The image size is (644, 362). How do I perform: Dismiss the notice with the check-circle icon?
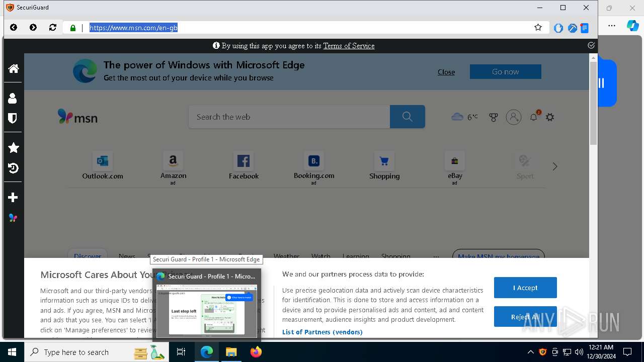[591, 45]
